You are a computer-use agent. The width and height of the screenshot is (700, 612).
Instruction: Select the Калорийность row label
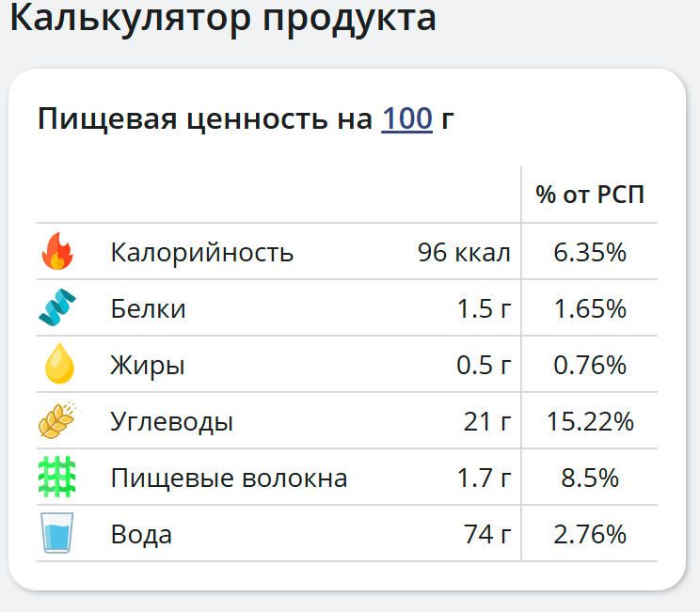(x=201, y=252)
